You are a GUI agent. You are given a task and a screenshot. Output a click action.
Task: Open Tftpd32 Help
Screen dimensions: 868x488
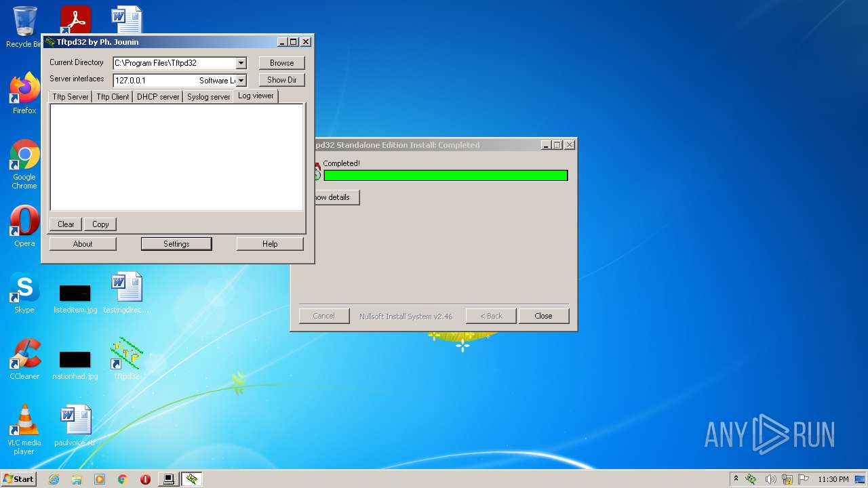click(x=270, y=244)
